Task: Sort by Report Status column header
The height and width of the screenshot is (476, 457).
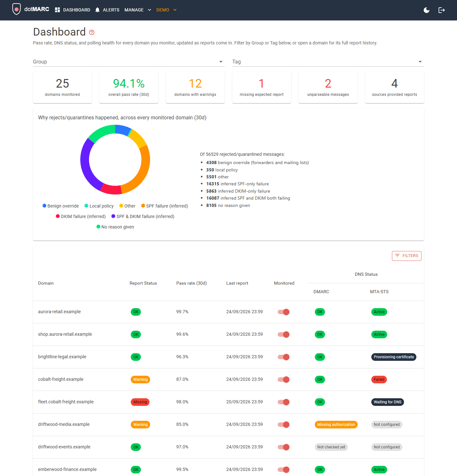Action: pos(143,283)
